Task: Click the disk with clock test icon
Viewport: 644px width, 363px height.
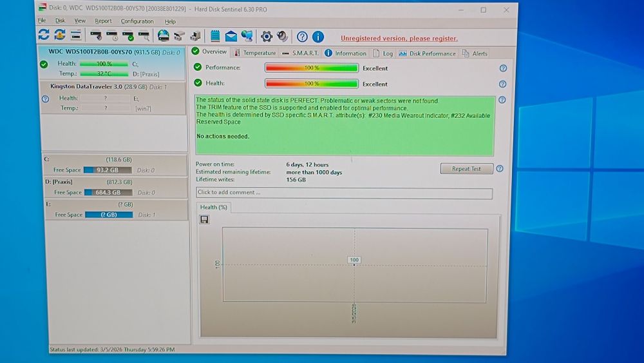Action: pyautogui.click(x=111, y=36)
